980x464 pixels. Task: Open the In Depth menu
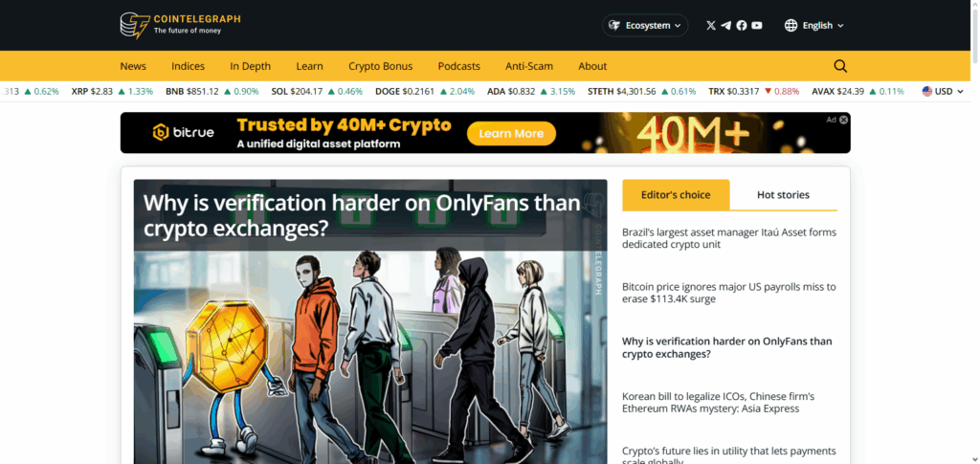(x=250, y=66)
